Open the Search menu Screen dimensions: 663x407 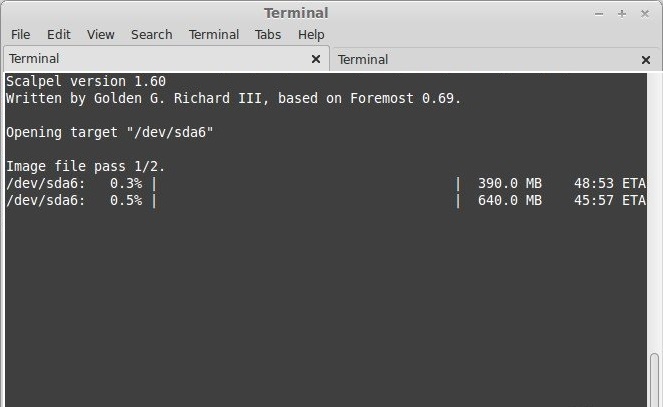[151, 35]
